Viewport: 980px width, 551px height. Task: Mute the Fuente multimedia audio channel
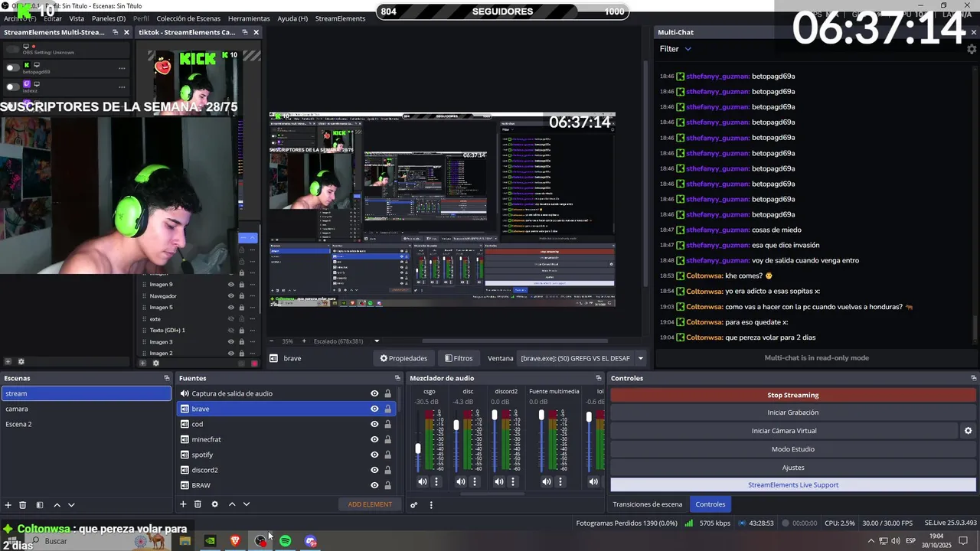pyautogui.click(x=547, y=481)
